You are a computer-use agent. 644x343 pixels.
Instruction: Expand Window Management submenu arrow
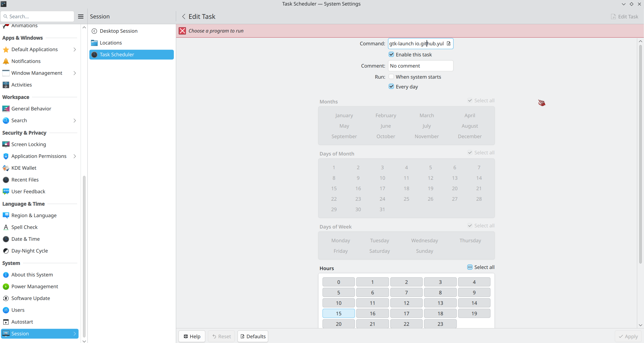click(x=75, y=73)
